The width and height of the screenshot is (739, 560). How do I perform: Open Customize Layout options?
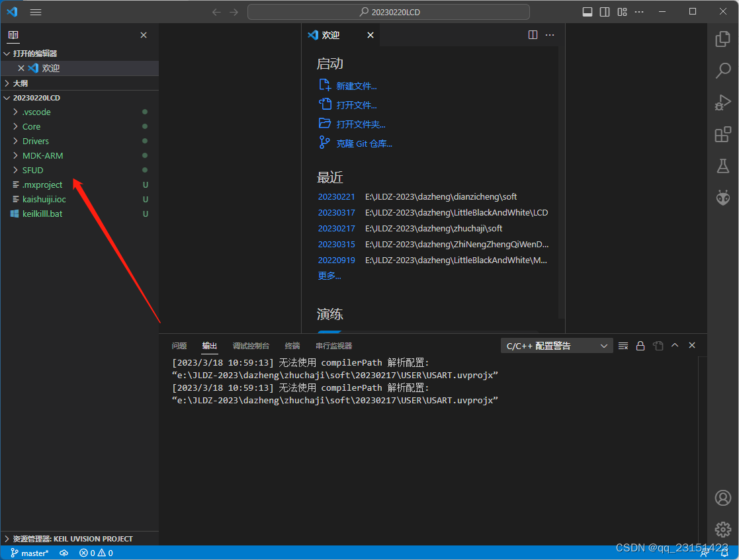pyautogui.click(x=622, y=12)
